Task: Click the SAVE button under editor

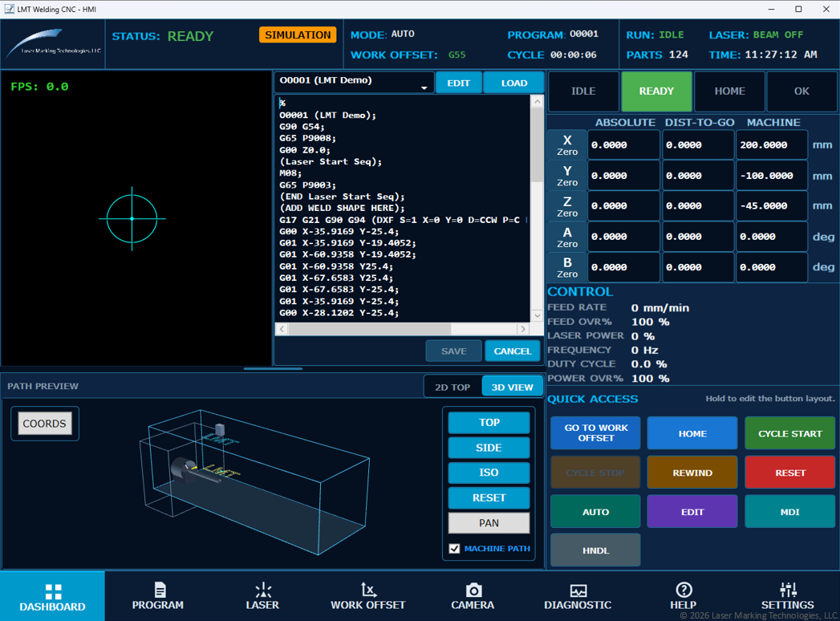Action: point(454,351)
